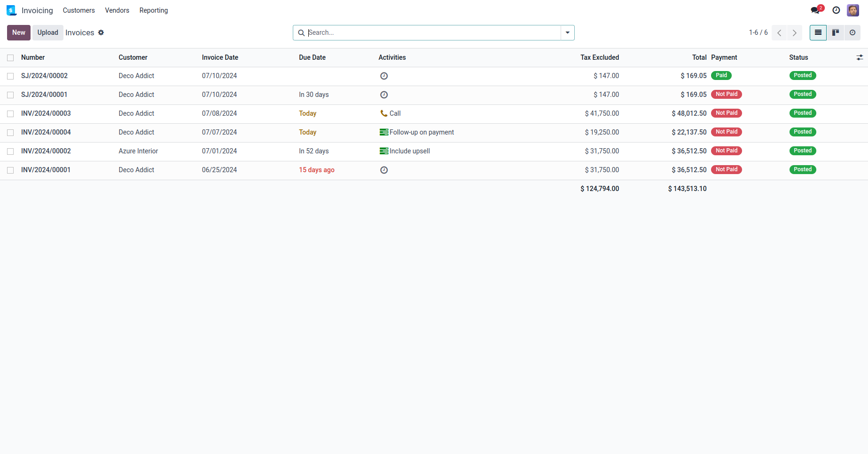Screen dimensions: 868x454
Task: Open the Vendors menu
Action: point(117,10)
